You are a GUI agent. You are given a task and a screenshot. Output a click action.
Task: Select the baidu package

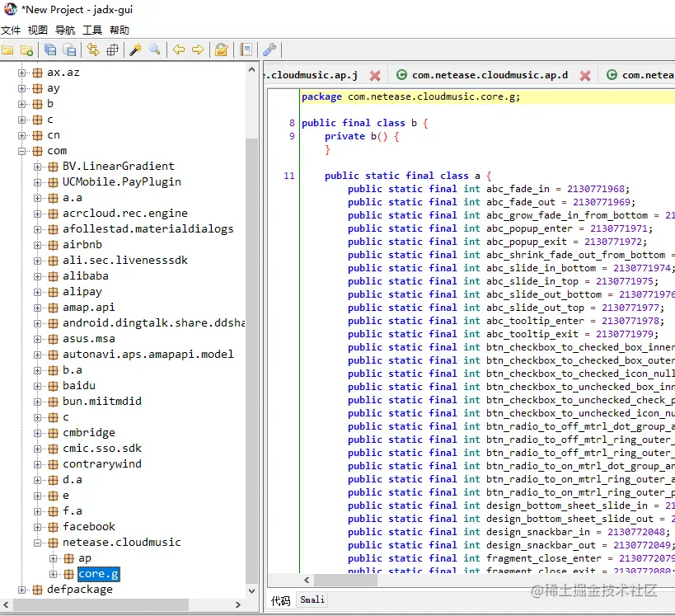tap(79, 386)
